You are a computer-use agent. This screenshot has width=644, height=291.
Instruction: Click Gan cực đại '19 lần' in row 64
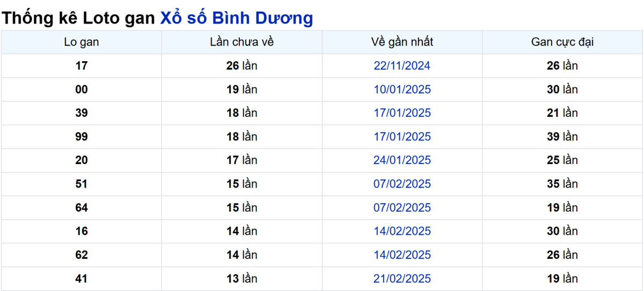[562, 207]
